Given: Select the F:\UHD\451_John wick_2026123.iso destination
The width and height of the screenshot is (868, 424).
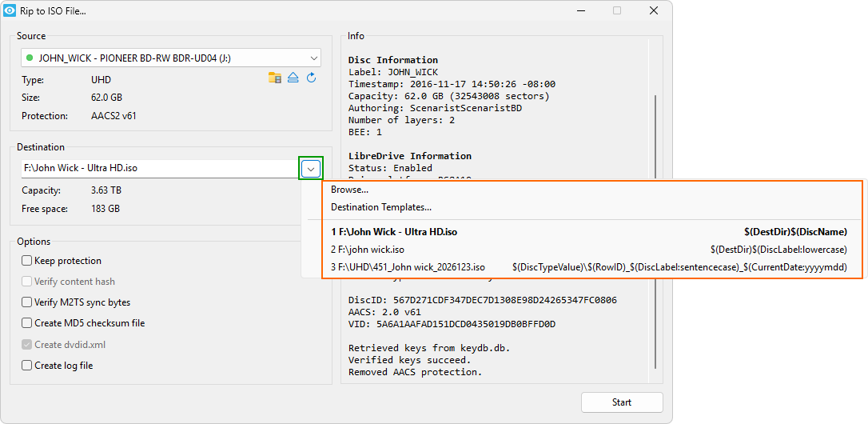Looking at the screenshot, I should coord(408,267).
